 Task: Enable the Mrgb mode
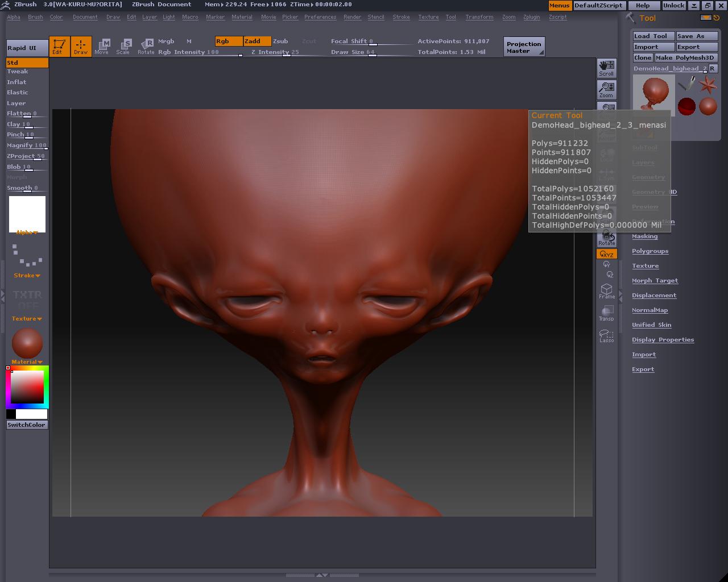click(166, 41)
